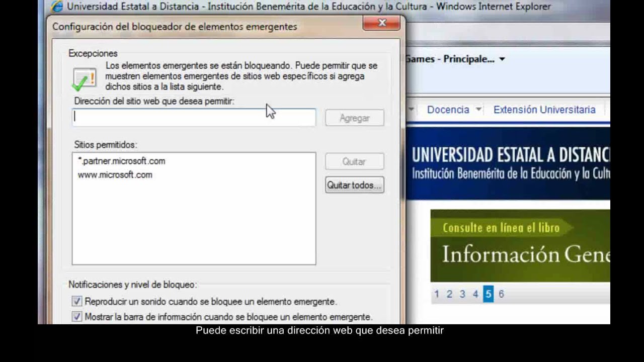Click the website address input field
This screenshot has width=644, height=362.
194,117
